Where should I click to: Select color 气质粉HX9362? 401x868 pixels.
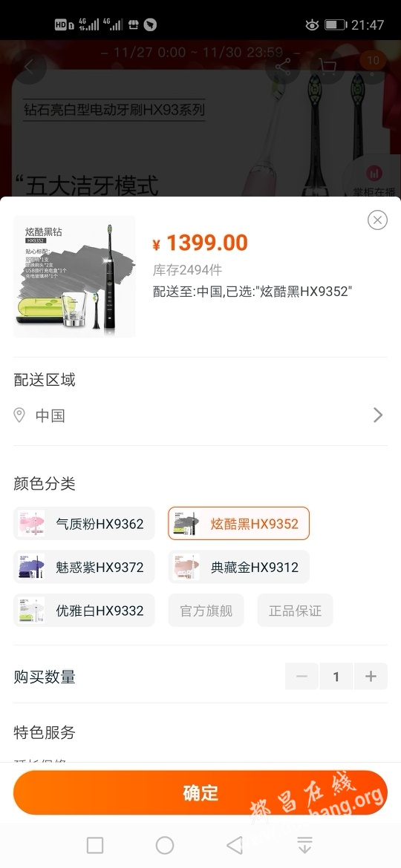[x=84, y=523]
